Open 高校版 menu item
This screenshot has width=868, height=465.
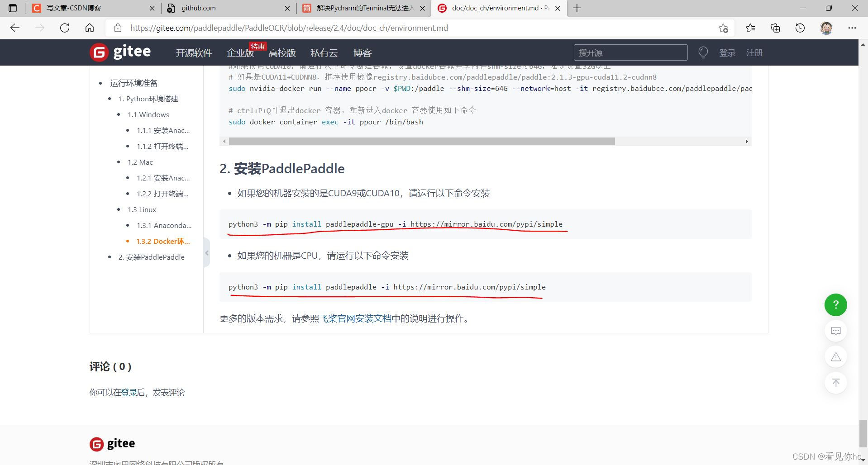pos(282,53)
